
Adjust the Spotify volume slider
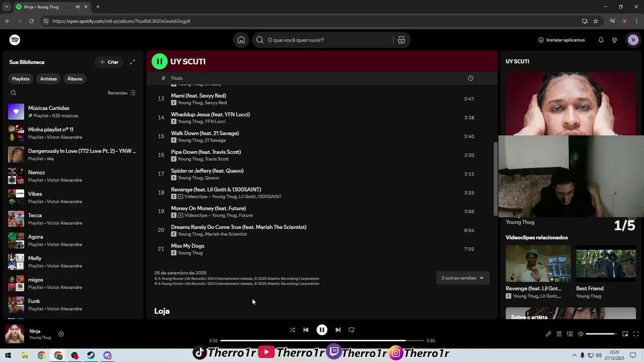pyautogui.click(x=601, y=334)
